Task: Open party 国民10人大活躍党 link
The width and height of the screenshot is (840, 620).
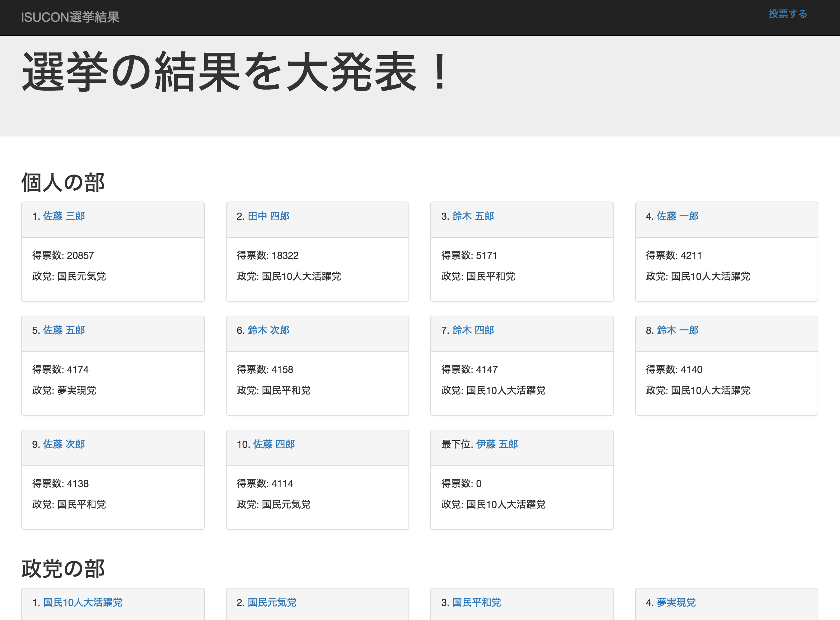Action: point(83,603)
